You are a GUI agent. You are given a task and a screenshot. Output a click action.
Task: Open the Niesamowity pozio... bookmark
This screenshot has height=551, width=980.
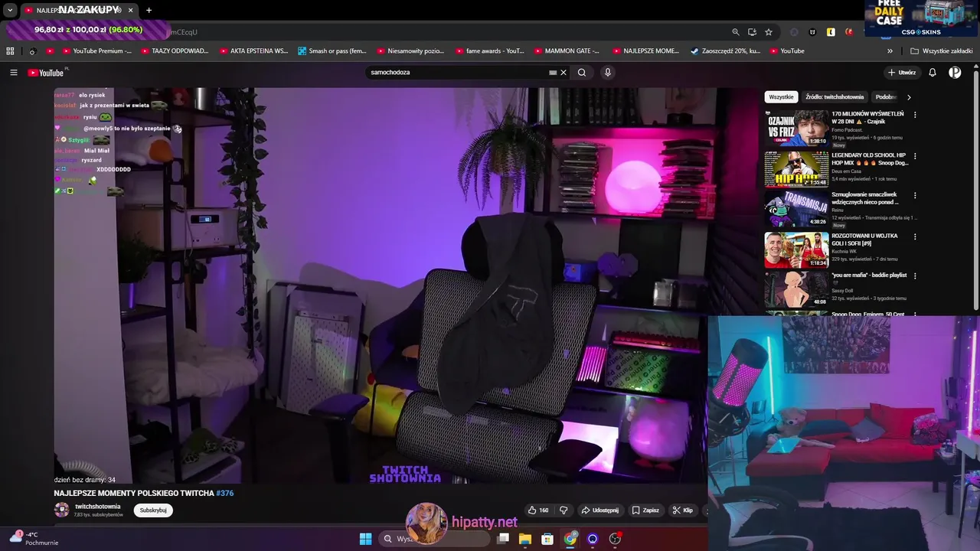(x=410, y=51)
